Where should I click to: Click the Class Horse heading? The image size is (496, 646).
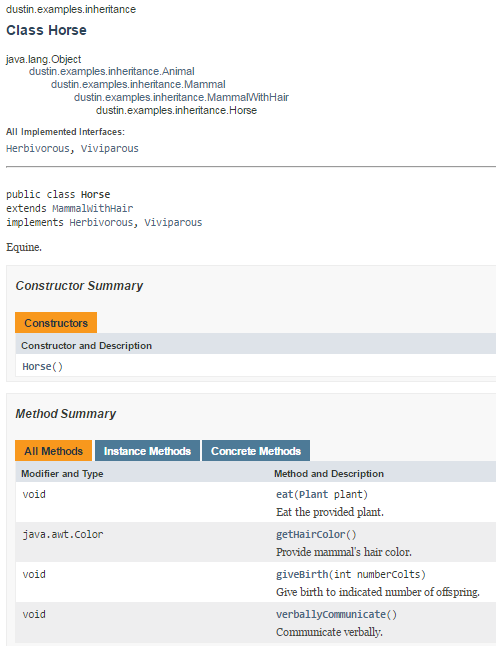tap(47, 30)
